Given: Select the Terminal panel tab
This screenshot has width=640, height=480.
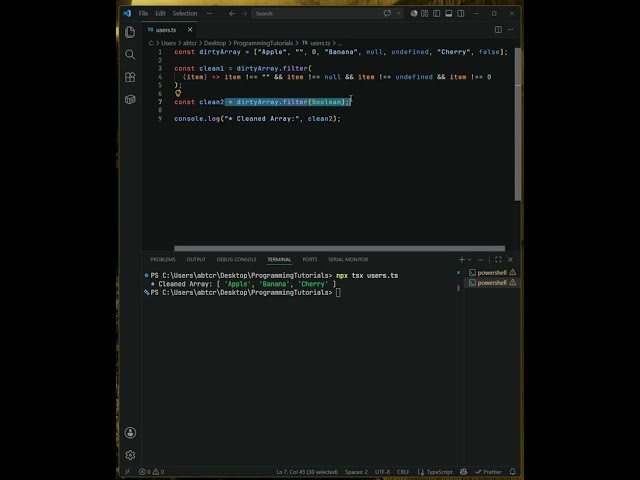Looking at the screenshot, I should tap(279, 260).
